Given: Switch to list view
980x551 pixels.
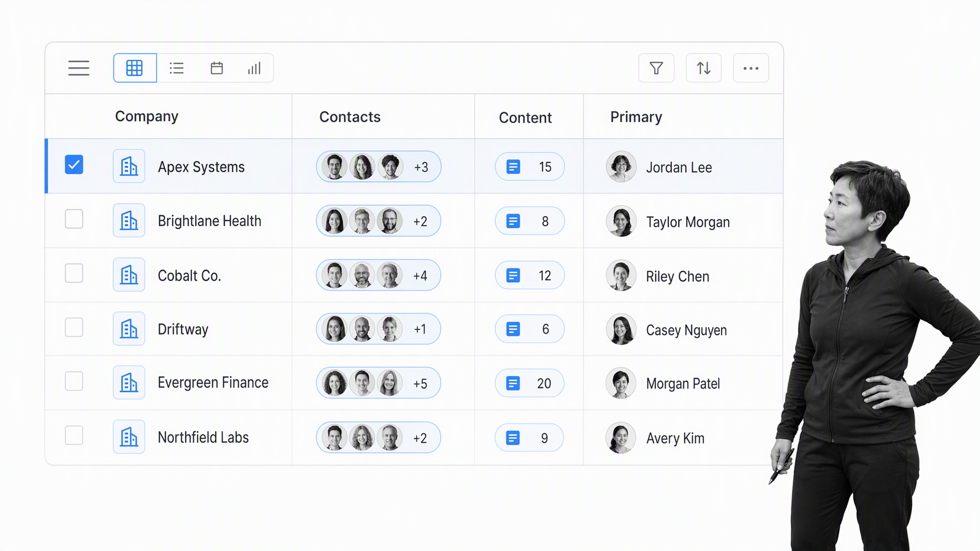Looking at the screenshot, I should coord(176,68).
